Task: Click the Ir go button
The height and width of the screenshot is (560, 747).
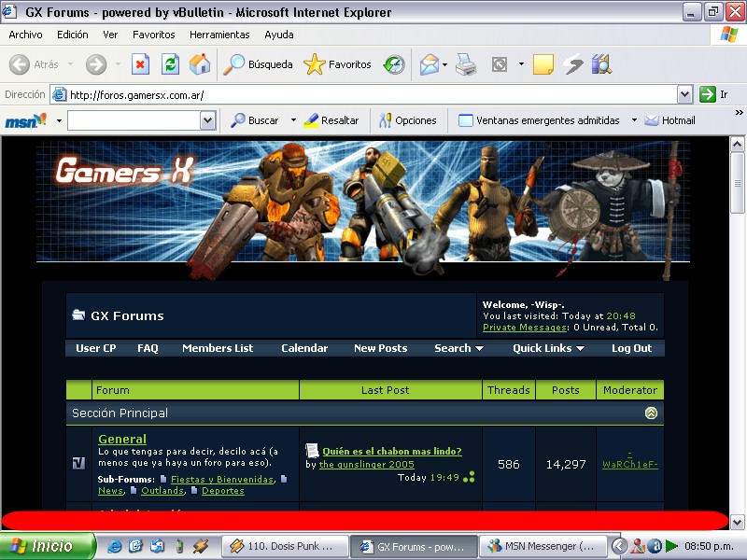Action: coord(714,94)
